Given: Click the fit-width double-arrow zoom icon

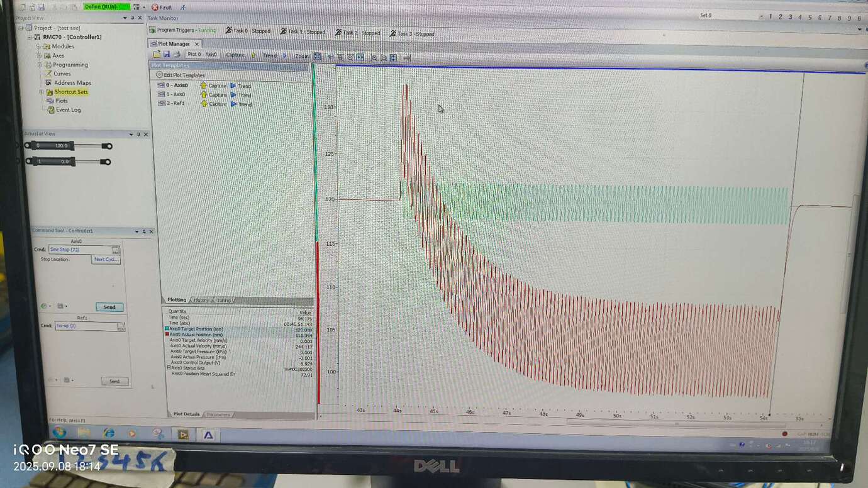Looking at the screenshot, I should coord(360,57).
